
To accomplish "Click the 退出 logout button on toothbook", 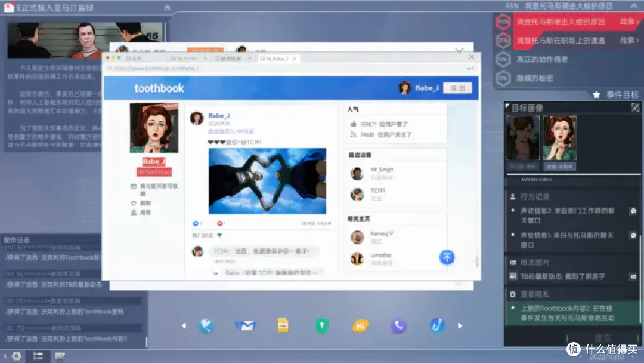I will pyautogui.click(x=457, y=88).
